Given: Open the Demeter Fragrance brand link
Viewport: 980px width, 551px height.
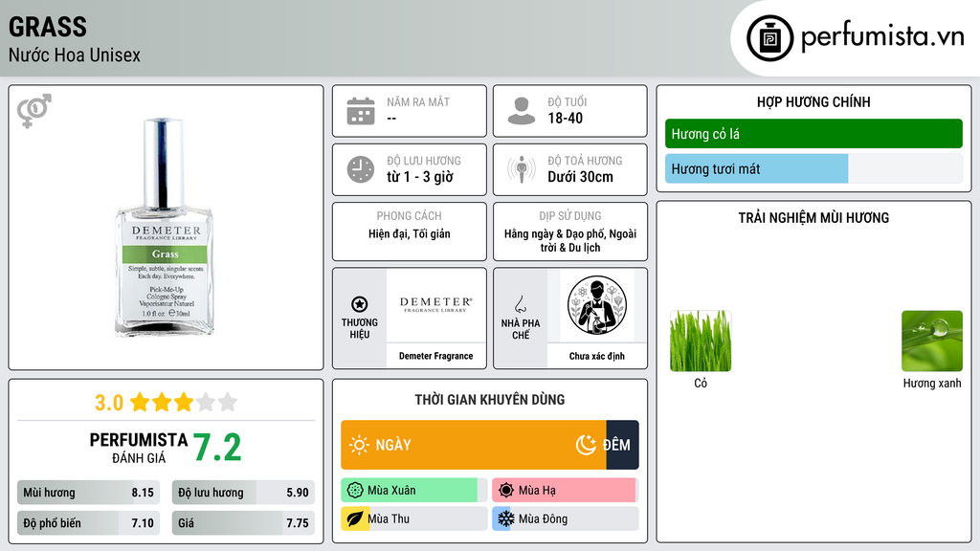Looking at the screenshot, I should click(x=435, y=356).
